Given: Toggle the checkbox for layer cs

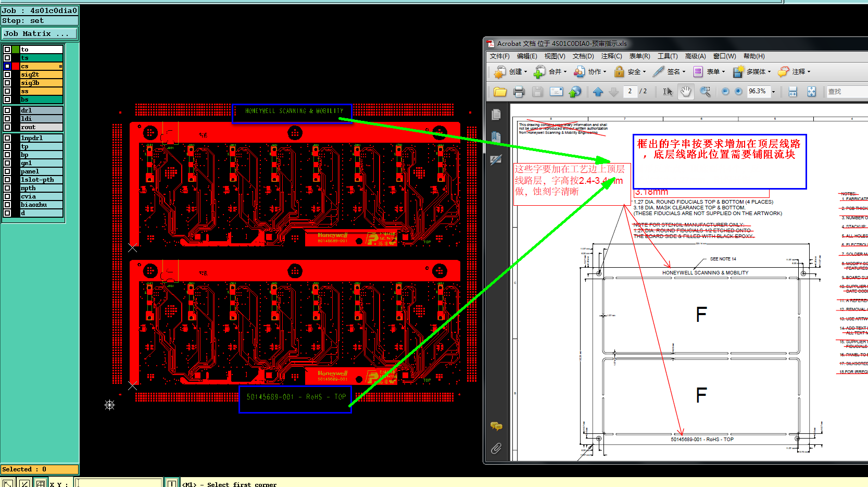Looking at the screenshot, I should coord(7,66).
